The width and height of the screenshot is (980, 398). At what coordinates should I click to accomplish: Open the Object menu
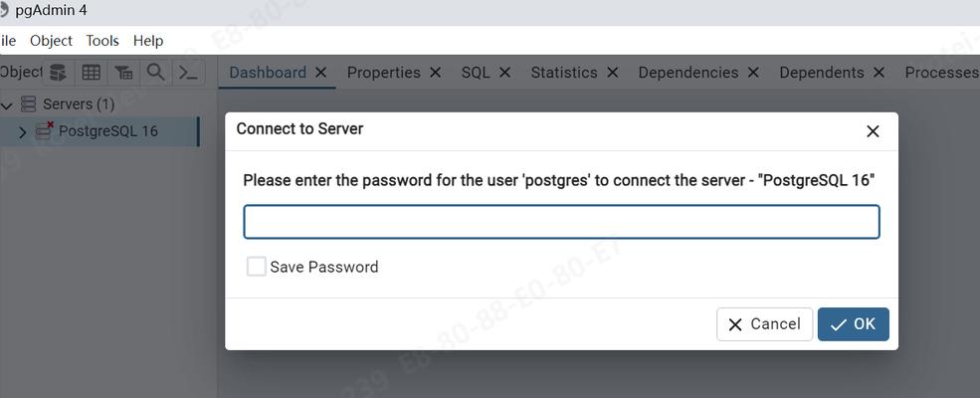(x=52, y=41)
